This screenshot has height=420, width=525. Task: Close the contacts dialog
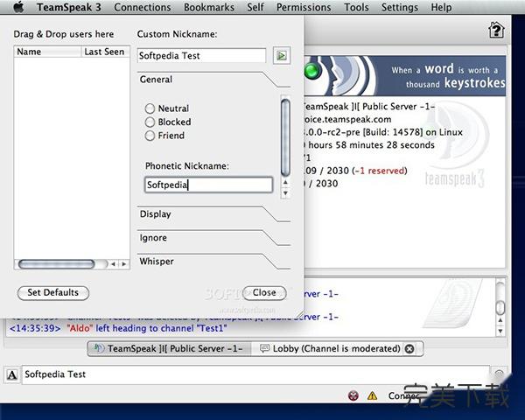264,293
